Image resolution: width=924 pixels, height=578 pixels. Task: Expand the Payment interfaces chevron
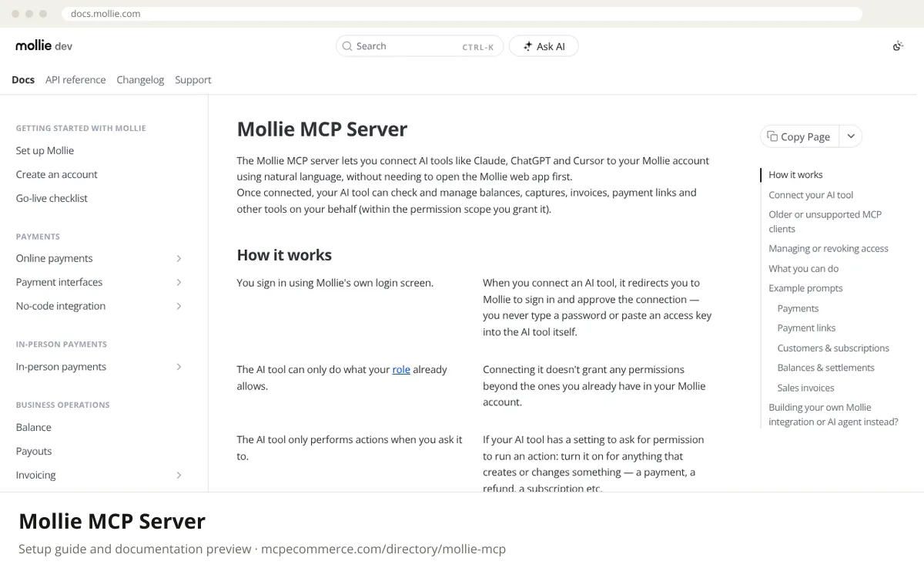(179, 282)
